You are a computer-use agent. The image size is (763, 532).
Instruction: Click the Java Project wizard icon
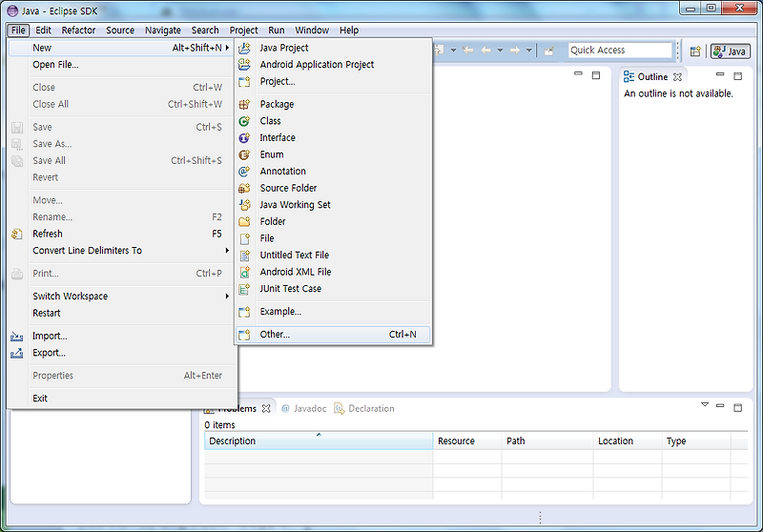(x=244, y=48)
